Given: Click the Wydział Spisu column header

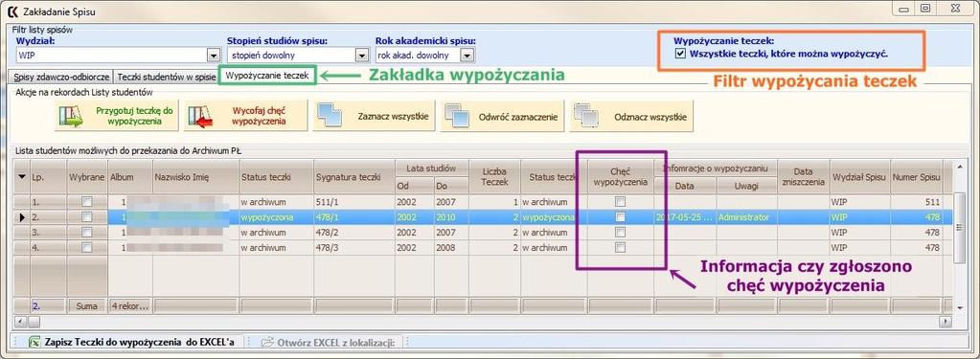Looking at the screenshot, I should tap(859, 177).
